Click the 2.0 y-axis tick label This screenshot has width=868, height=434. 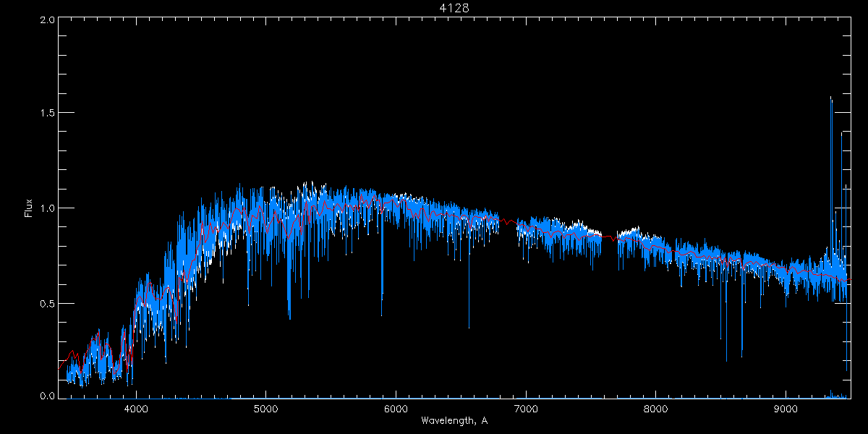tap(47, 20)
